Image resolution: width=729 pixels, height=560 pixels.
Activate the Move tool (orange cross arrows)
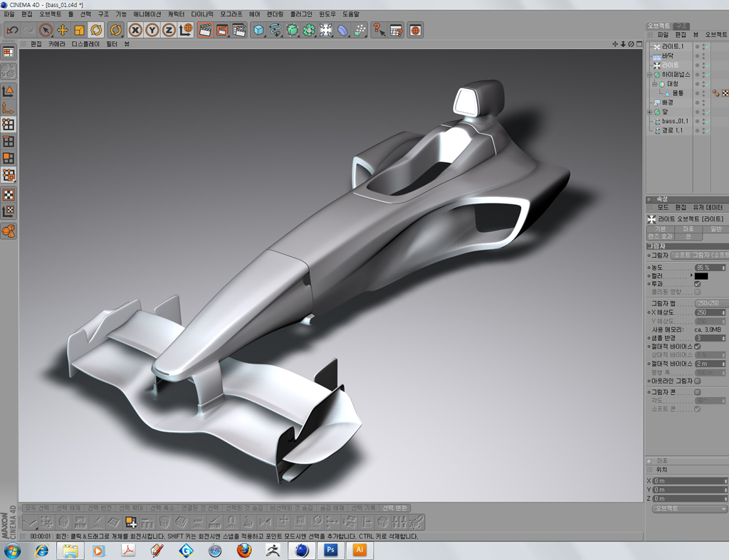(x=63, y=30)
